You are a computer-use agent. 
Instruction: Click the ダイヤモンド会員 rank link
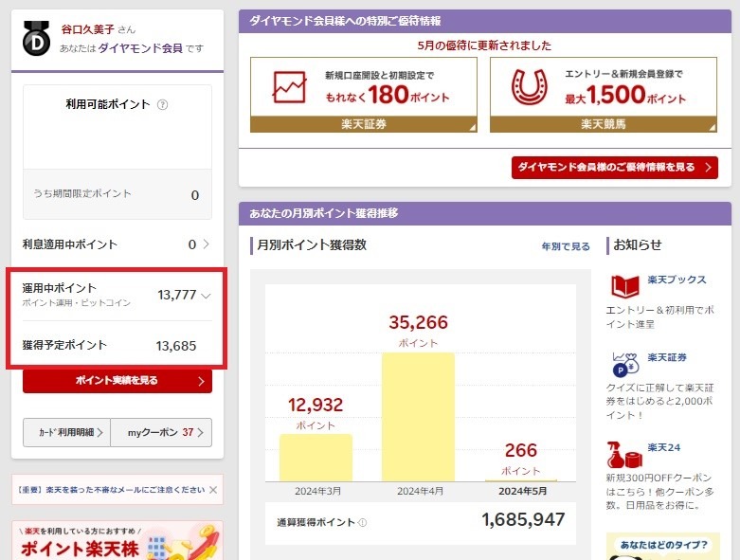point(140,48)
